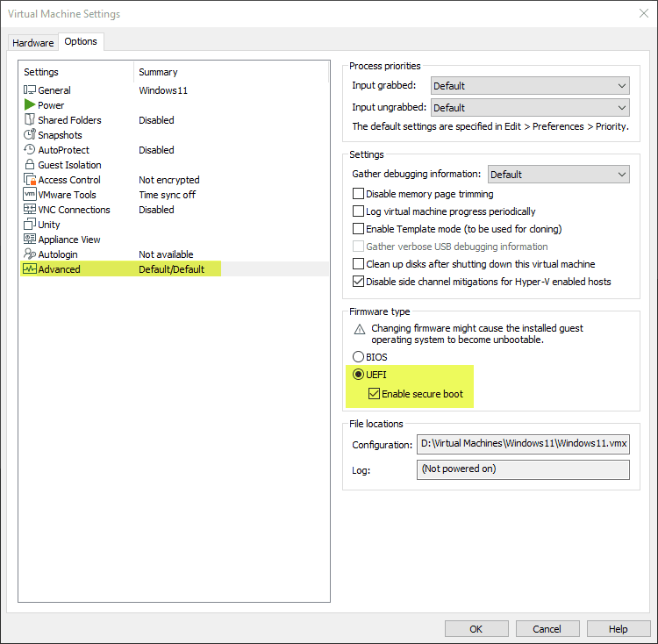Open the Input ungrabbed priority dropdown
This screenshot has height=644, width=658.
point(530,108)
